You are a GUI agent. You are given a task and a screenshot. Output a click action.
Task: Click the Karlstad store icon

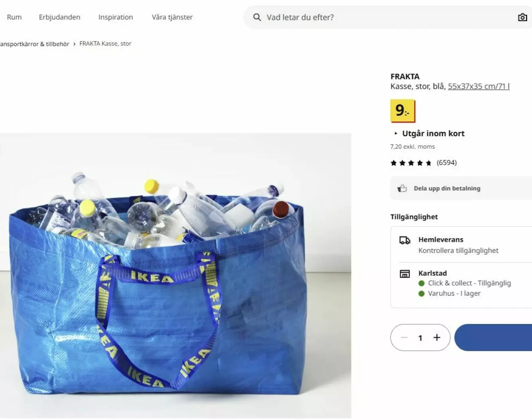click(x=405, y=274)
